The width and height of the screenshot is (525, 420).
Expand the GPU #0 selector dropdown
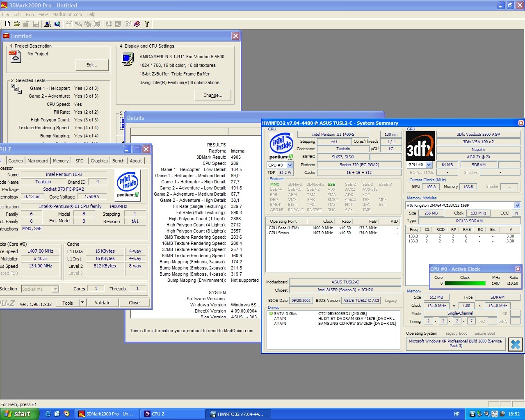429,164
